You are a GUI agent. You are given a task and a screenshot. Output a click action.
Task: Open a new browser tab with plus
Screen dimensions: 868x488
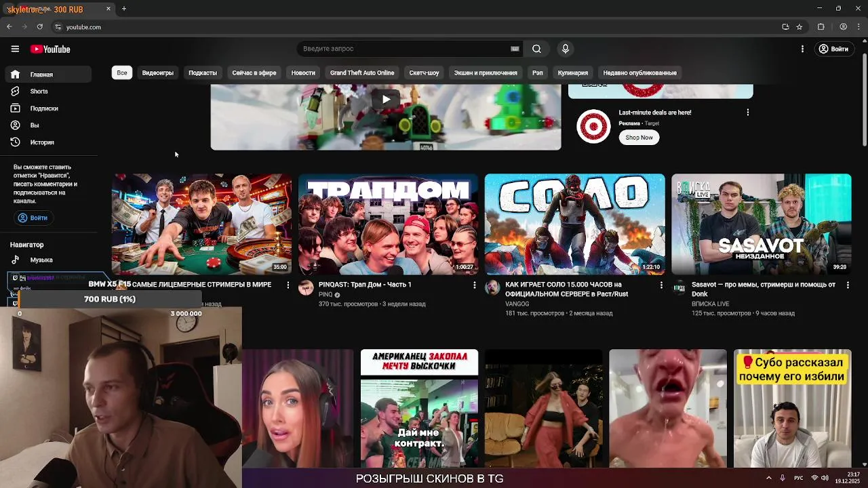pyautogui.click(x=124, y=9)
